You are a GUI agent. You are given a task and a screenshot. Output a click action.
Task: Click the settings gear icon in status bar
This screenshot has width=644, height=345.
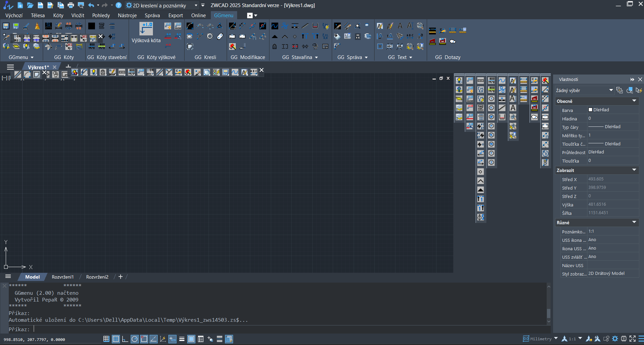tap(615, 339)
